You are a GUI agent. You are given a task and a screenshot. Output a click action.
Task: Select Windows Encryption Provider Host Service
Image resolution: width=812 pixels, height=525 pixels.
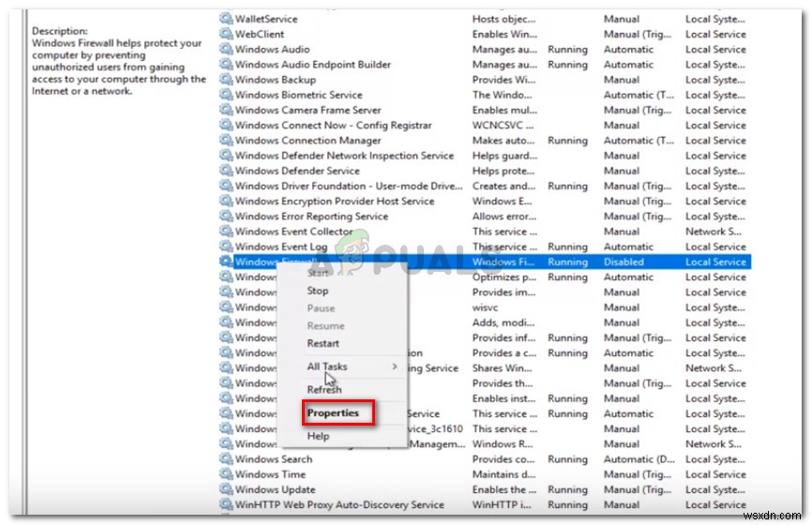335,201
